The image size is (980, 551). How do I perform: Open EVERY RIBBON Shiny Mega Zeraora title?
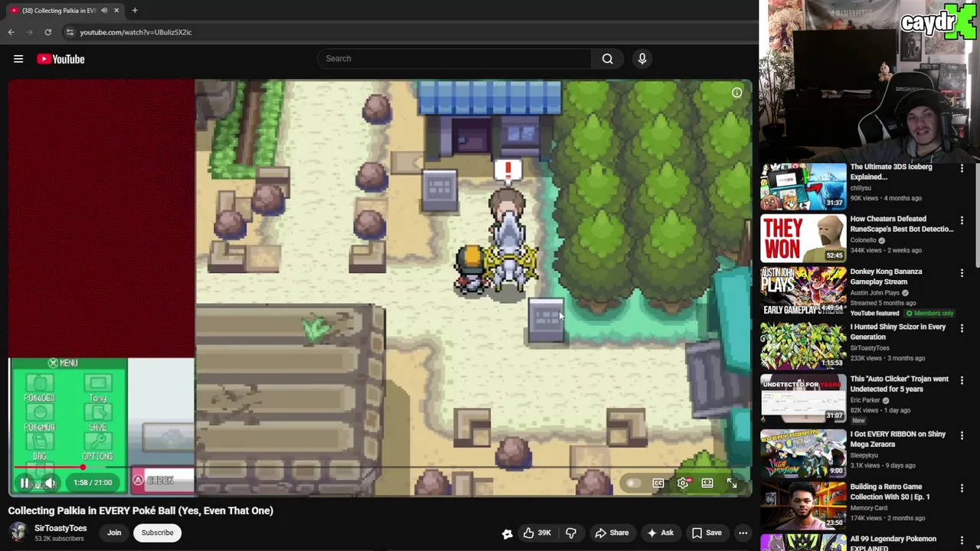click(x=898, y=439)
